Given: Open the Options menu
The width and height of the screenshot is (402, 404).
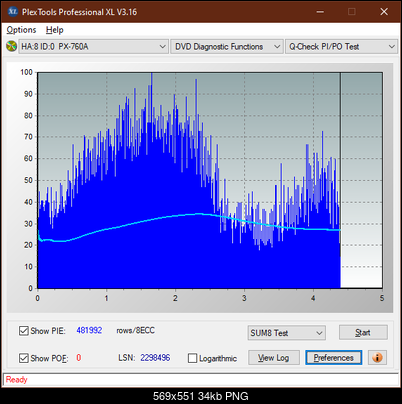Looking at the screenshot, I should [x=21, y=30].
